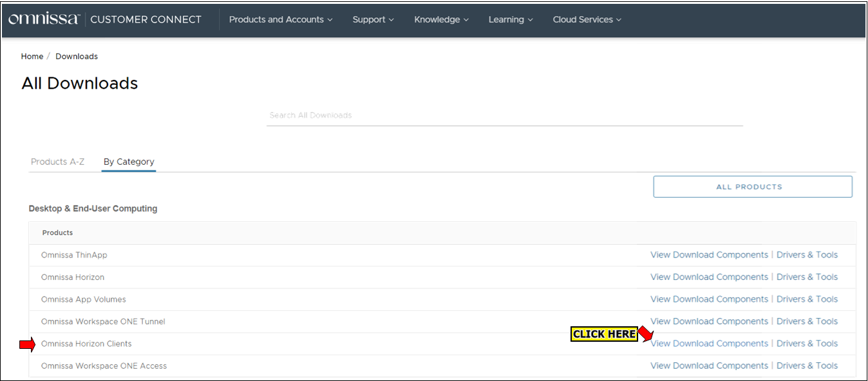Open the Knowledge dropdown menu
The image size is (868, 381).
442,19
